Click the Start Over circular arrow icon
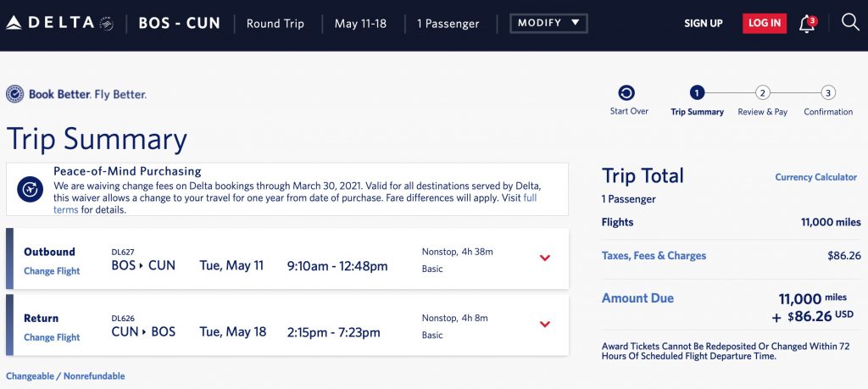The image size is (868, 389). (x=626, y=93)
